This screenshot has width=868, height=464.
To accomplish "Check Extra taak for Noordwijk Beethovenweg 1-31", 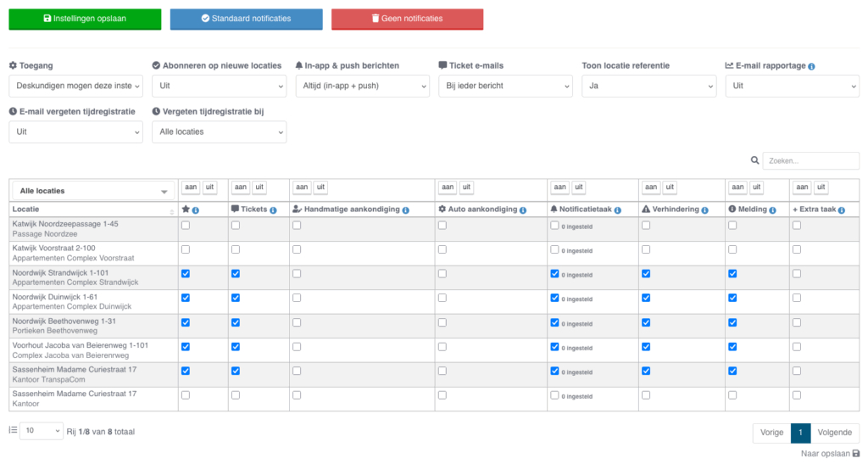I will click(796, 322).
